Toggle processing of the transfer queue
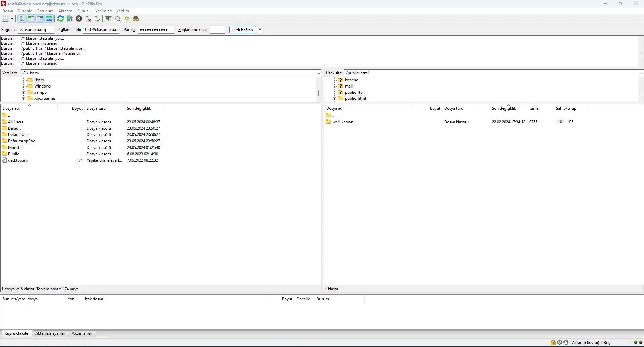 coord(70,19)
